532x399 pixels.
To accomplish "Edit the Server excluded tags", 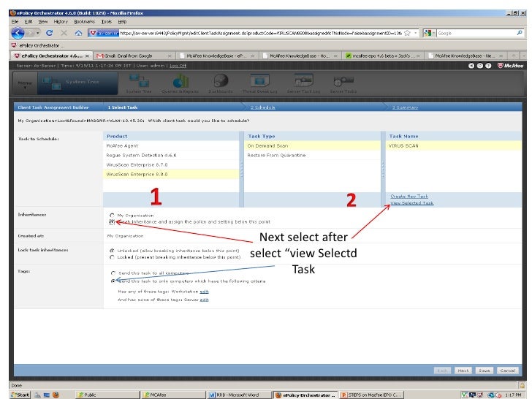I will (205, 300).
